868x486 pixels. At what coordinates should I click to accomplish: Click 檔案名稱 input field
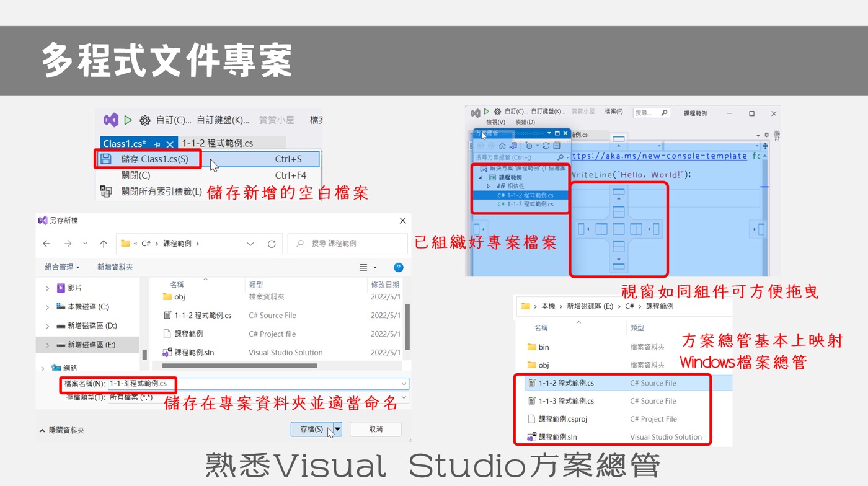point(258,384)
